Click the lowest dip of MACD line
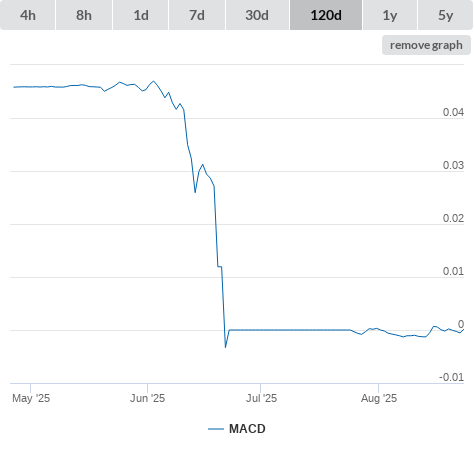This screenshot has width=474, height=455. pyautogui.click(x=225, y=347)
